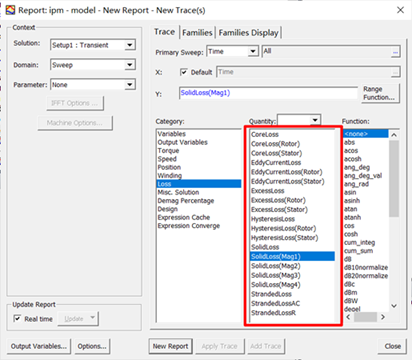Image resolution: width=412 pixels, height=360 pixels.
Task: Click the function list right scroll arrow
Action: coord(383,317)
